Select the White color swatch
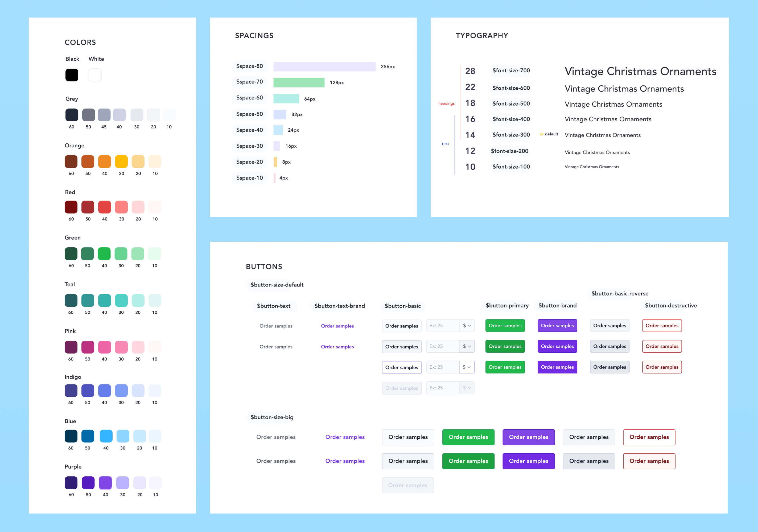 [x=95, y=75]
